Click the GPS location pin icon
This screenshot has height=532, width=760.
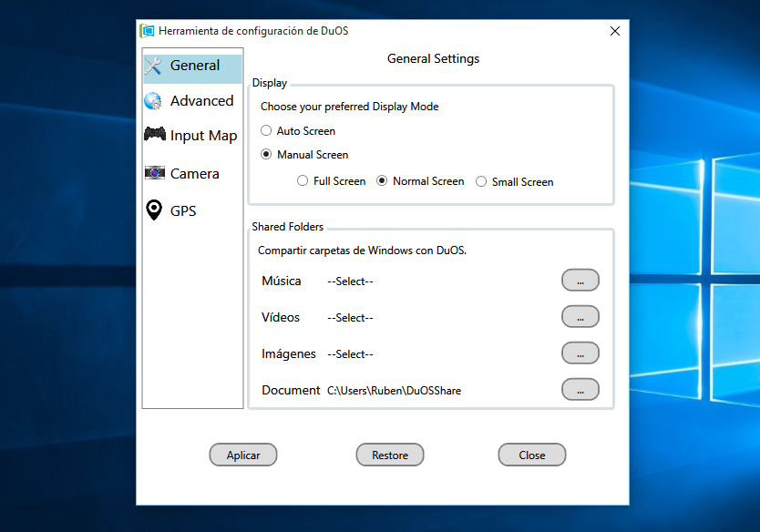pyautogui.click(x=154, y=210)
